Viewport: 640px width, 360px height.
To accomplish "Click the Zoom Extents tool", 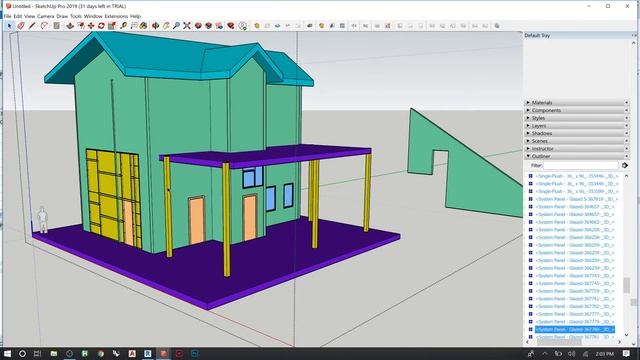I will pos(187,26).
